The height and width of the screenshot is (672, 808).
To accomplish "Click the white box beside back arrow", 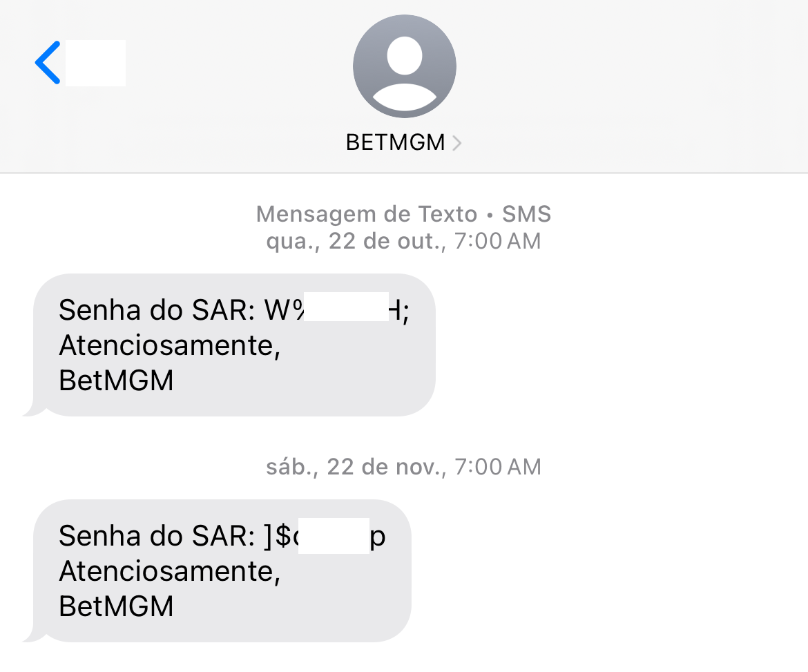I will (x=95, y=63).
